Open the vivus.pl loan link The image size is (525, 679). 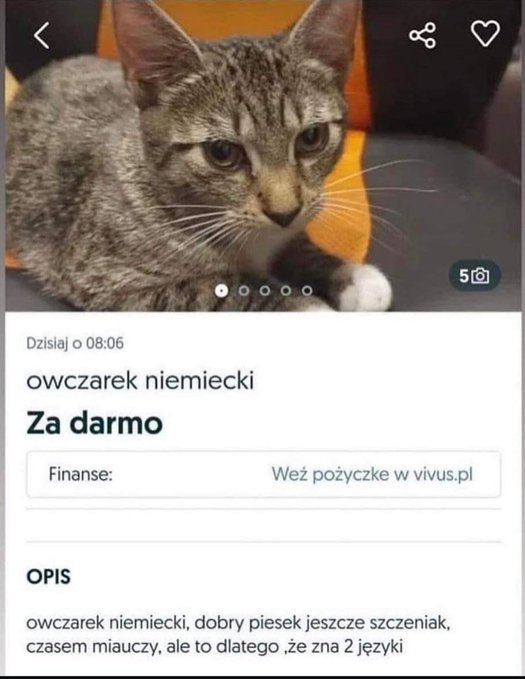[x=372, y=474]
